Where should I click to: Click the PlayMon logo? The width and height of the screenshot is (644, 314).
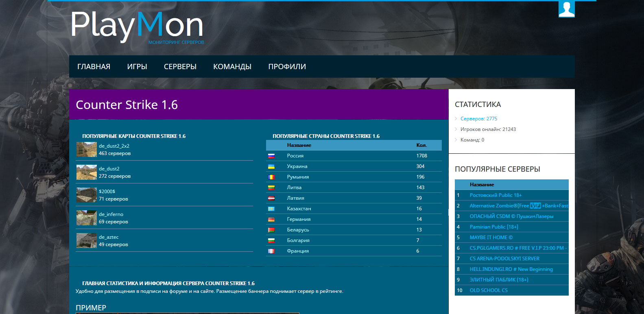point(137,26)
